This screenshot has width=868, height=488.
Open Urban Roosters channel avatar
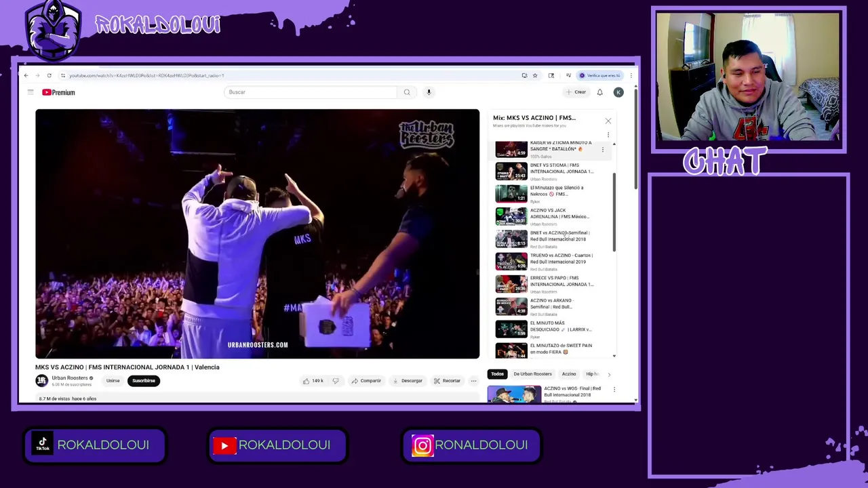[42, 381]
